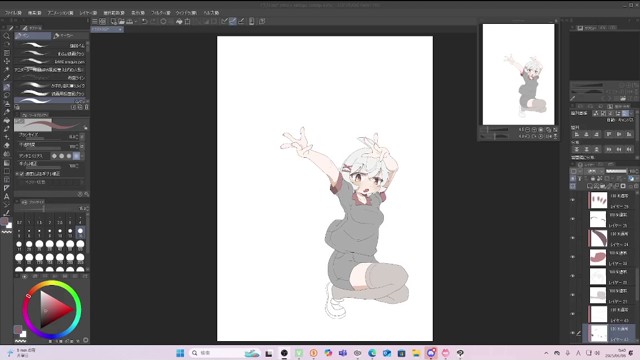
Task: Select the Move Layer tool
Action: click(x=7, y=61)
